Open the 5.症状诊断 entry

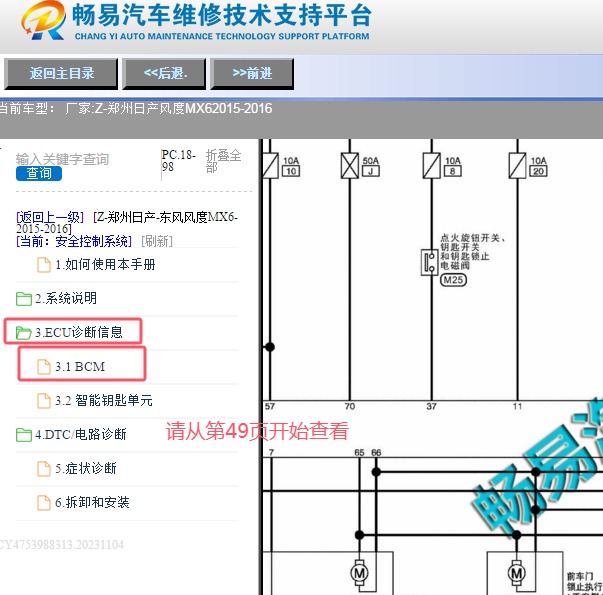coord(86,468)
